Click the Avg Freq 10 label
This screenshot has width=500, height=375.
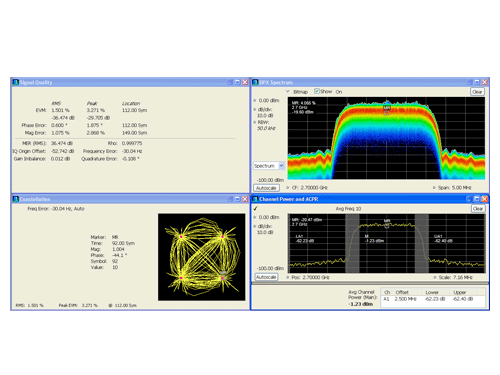(x=348, y=209)
